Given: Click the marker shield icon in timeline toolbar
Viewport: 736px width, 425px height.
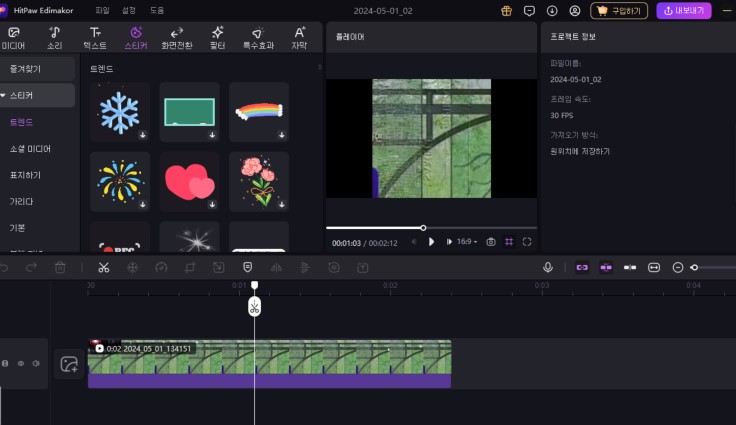Looking at the screenshot, I should (247, 267).
